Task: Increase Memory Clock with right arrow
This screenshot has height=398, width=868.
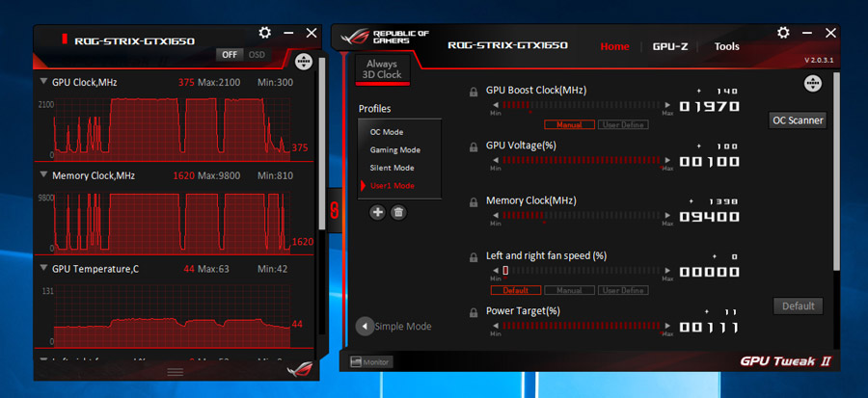Action: tap(667, 215)
